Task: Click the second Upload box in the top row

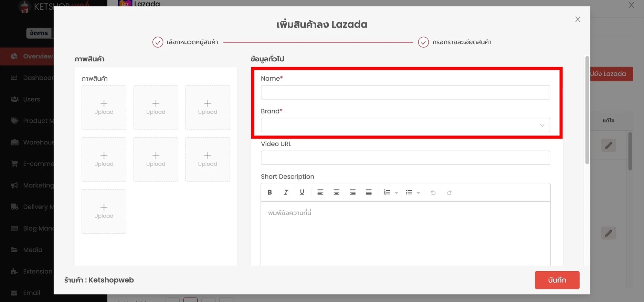Action: click(x=156, y=108)
